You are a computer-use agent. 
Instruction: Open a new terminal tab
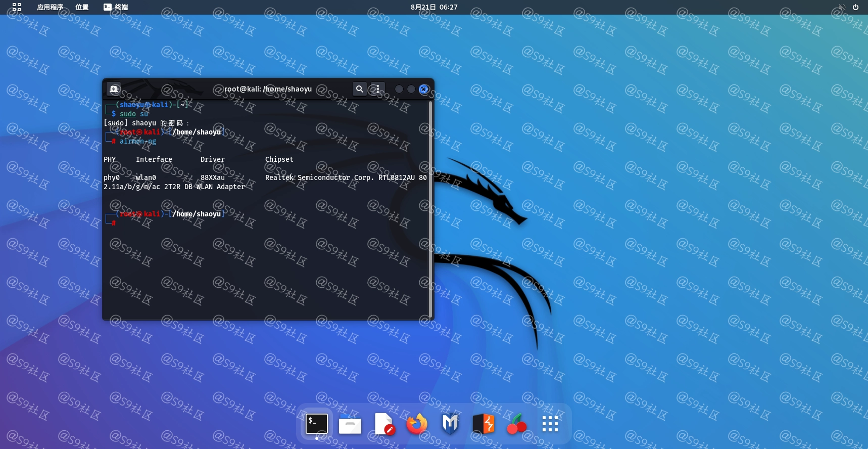(114, 89)
